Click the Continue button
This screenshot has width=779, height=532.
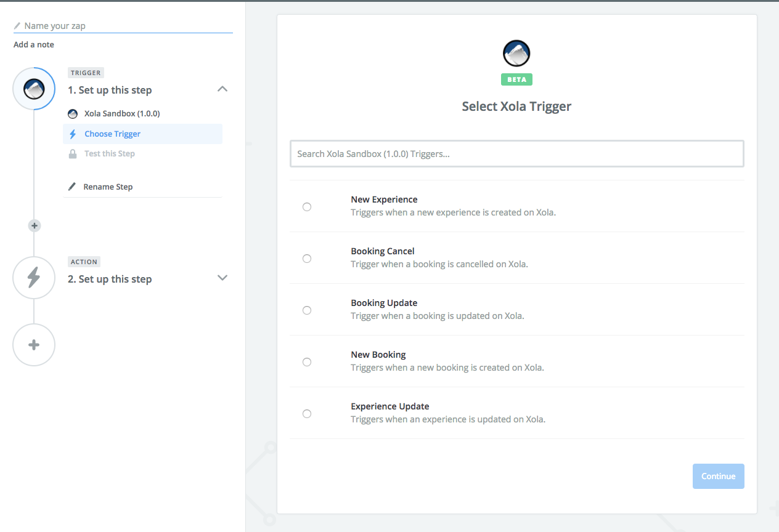718,476
